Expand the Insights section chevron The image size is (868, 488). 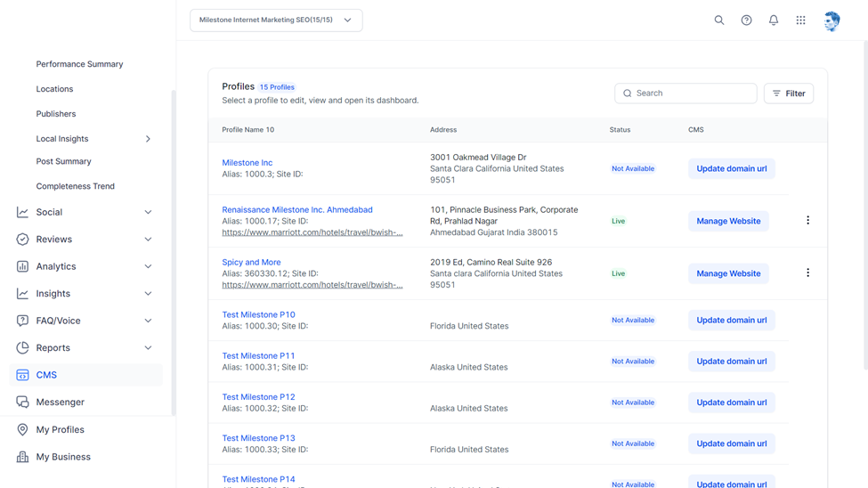pos(148,294)
